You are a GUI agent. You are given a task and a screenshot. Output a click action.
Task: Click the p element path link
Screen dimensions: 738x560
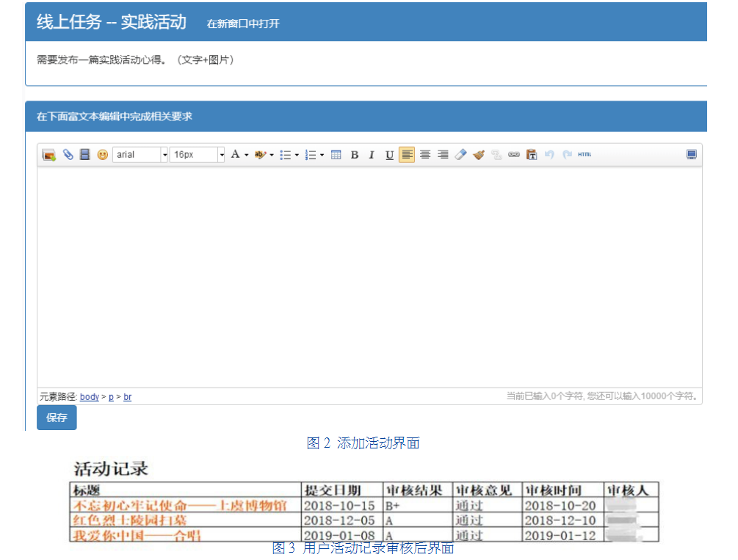pos(111,397)
